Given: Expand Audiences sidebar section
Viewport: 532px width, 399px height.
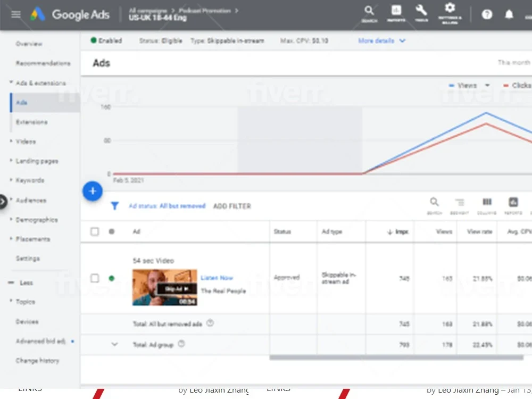Looking at the screenshot, I should [x=11, y=199].
